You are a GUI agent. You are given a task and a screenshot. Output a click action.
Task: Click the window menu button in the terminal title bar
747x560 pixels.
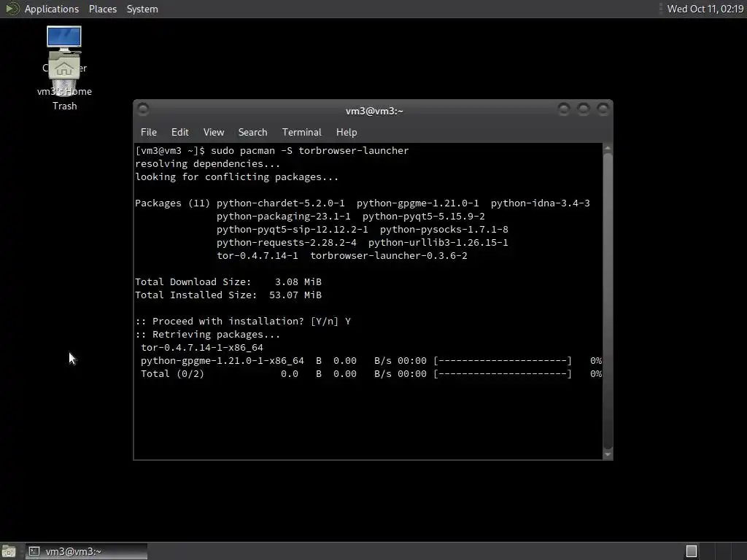click(x=143, y=109)
